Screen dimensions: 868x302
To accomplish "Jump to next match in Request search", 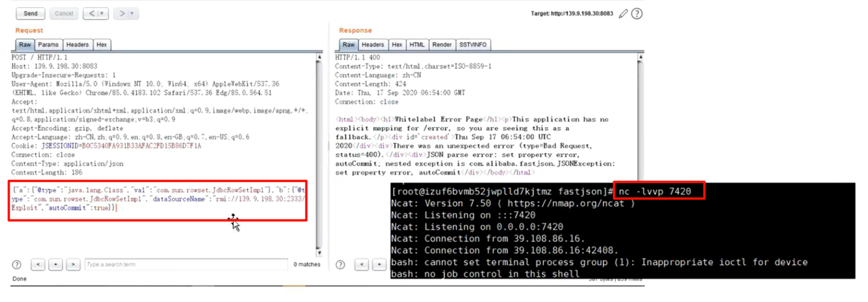I will (x=73, y=264).
